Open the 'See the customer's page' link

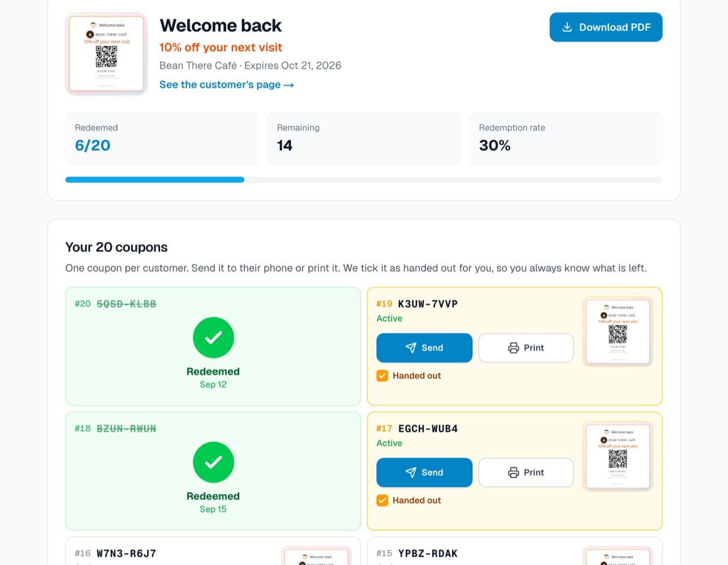coord(227,85)
